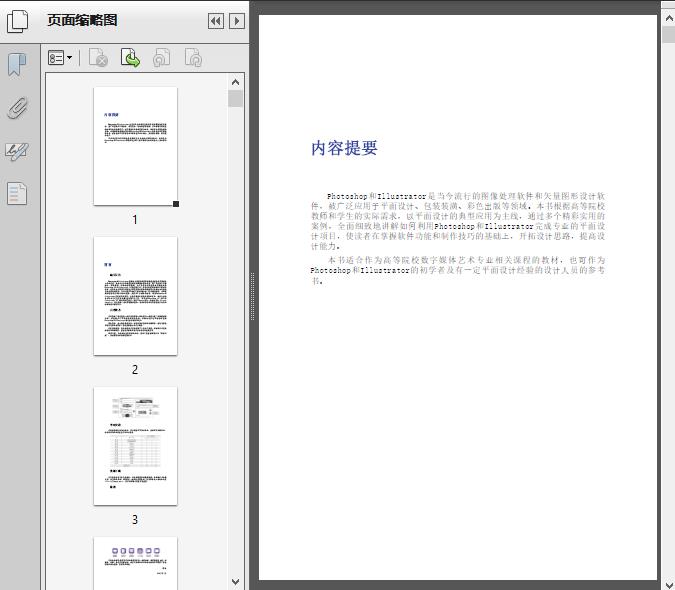675x590 pixels.
Task: Click the thumbnail label number 3
Action: point(135,519)
